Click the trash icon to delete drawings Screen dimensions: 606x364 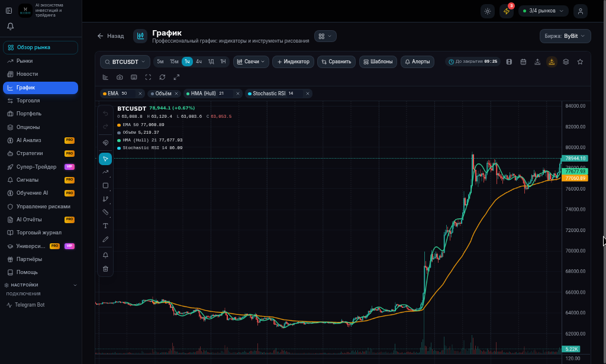[x=105, y=269]
